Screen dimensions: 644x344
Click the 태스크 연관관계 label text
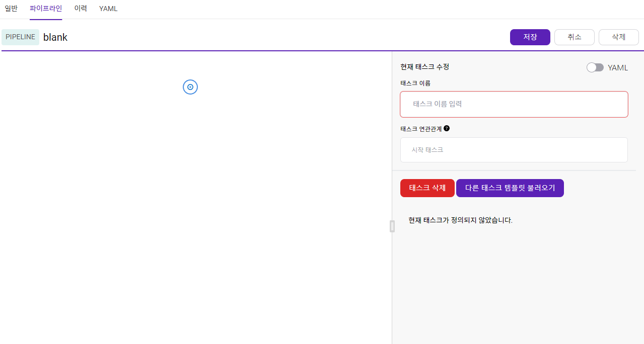[421, 129]
